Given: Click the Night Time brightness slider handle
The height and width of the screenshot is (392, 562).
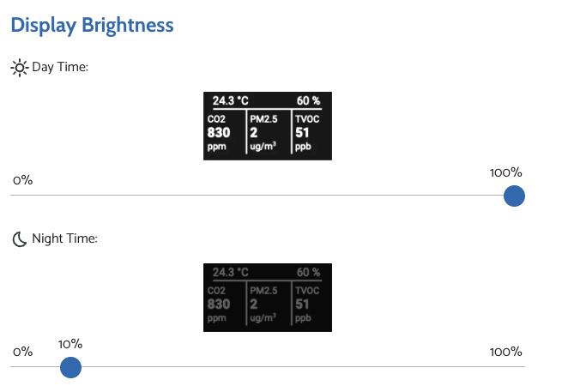Looking at the screenshot, I should (70, 368).
